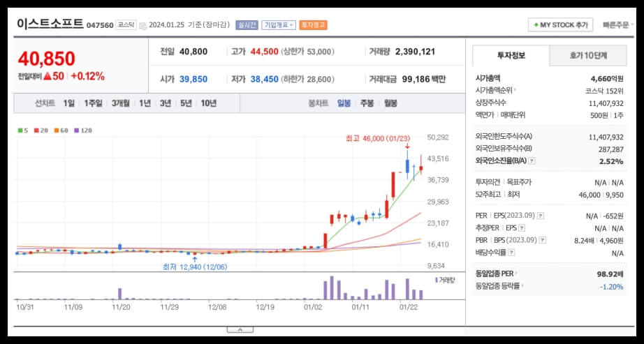This screenshot has height=344, width=644.
Task: Click the 실시간 real-time badge
Action: 247,25
